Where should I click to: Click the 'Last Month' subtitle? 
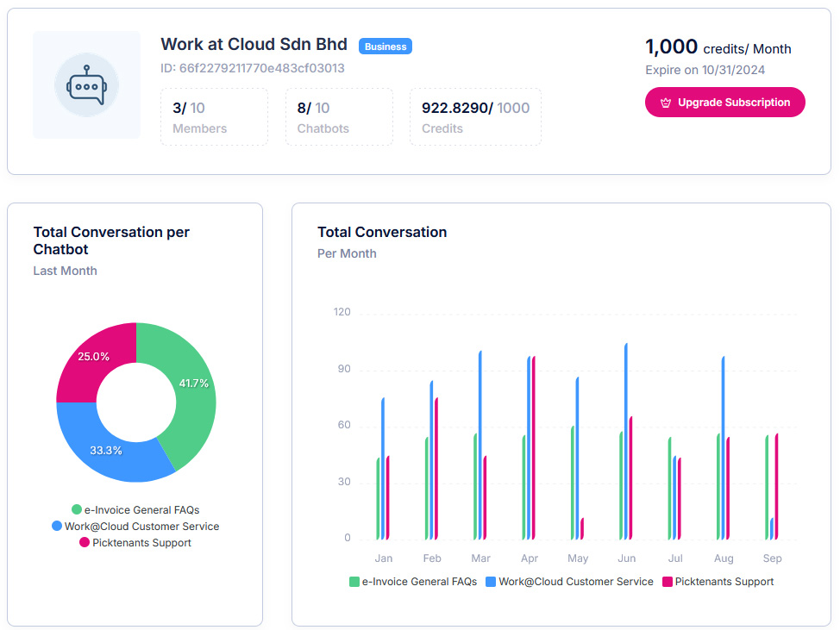coord(66,271)
